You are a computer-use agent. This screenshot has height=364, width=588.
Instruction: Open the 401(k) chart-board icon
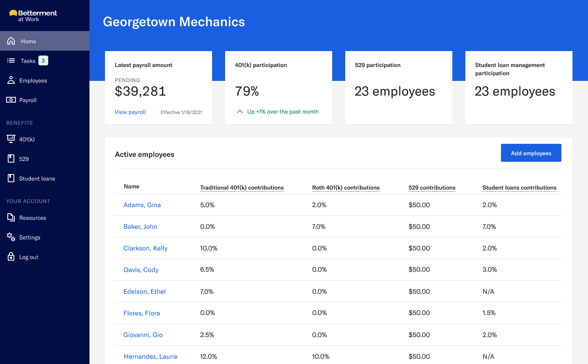tap(11, 139)
